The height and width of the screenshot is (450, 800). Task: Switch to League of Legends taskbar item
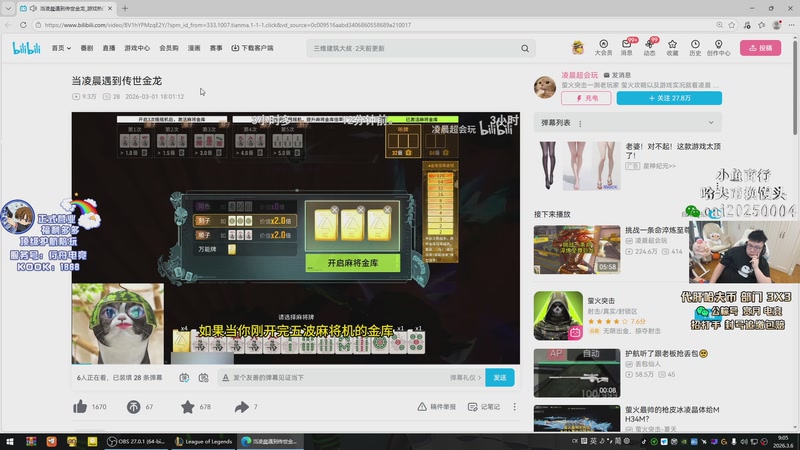pos(204,441)
